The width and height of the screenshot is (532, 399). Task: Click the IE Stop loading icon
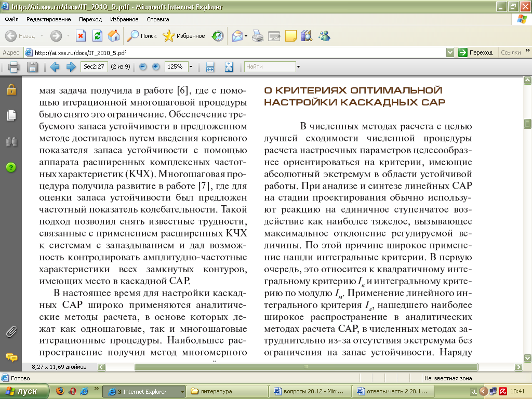tap(81, 36)
